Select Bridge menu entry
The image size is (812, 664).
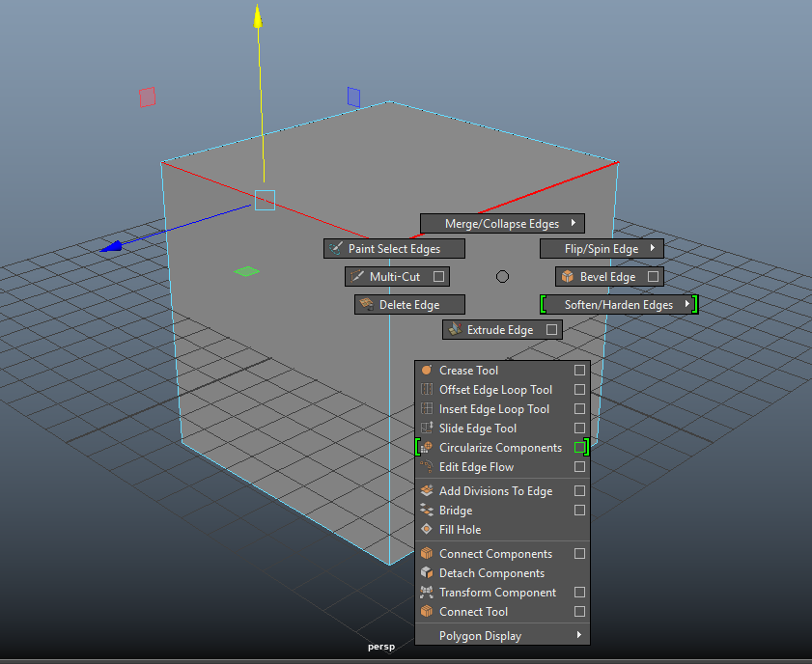pyautogui.click(x=502, y=510)
